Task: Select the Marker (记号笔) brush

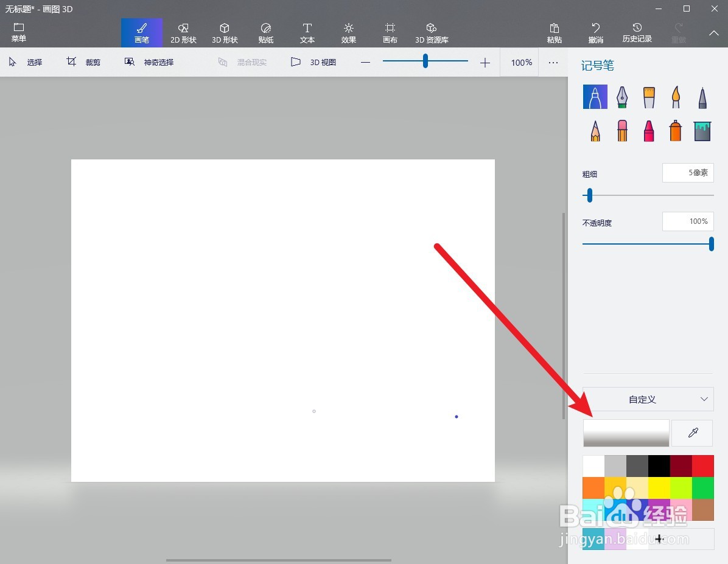Action: (595, 97)
